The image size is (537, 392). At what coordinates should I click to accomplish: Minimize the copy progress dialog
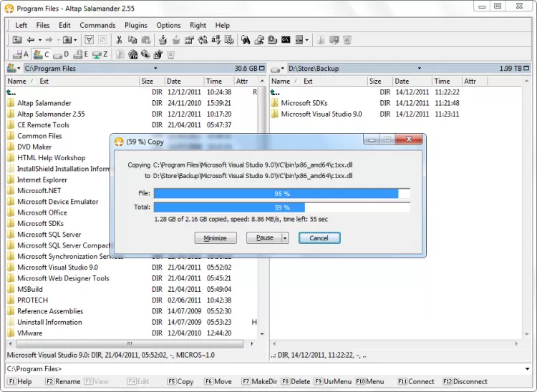tap(216, 238)
